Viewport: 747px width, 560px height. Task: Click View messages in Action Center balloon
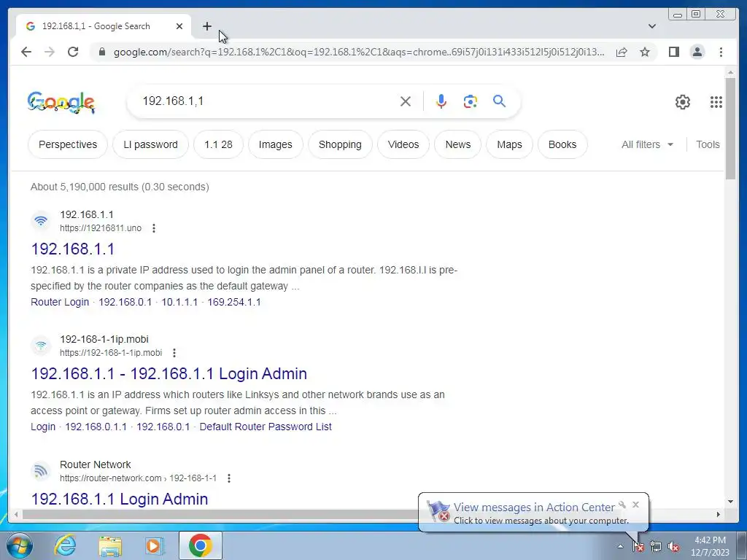click(x=533, y=507)
